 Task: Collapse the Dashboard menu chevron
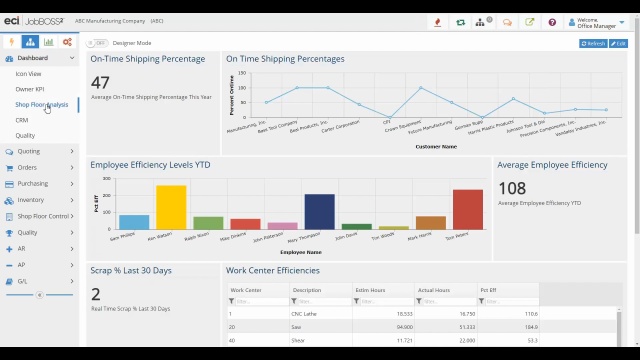pyautogui.click(x=72, y=58)
